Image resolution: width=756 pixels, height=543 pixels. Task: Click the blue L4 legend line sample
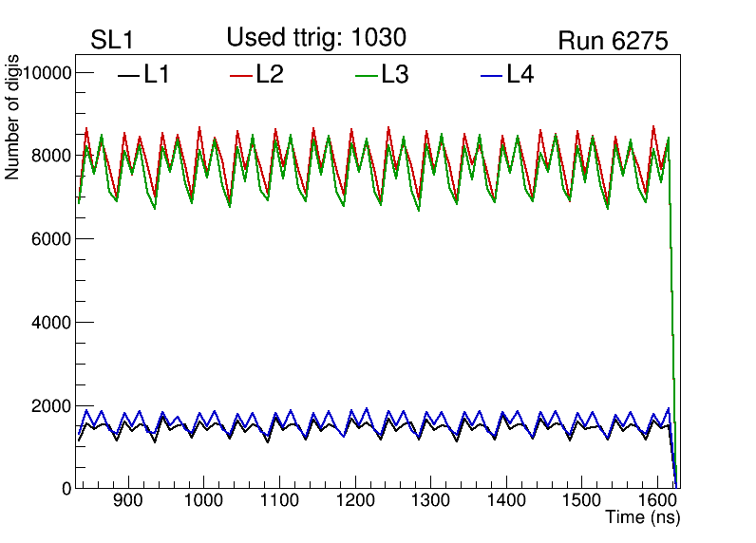(491, 75)
